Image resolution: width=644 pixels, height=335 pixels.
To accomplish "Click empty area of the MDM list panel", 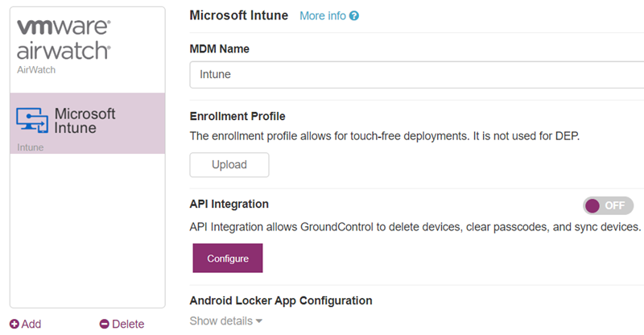I will click(x=88, y=230).
